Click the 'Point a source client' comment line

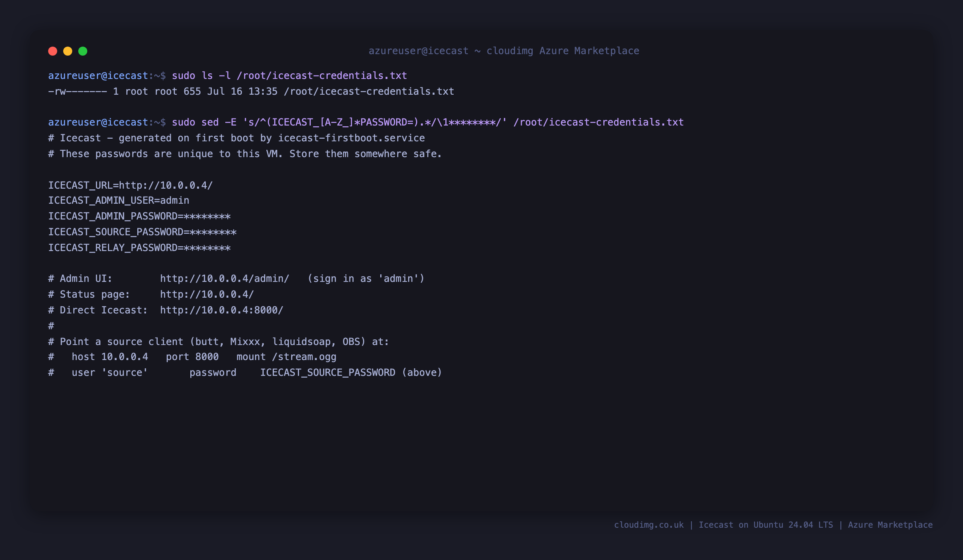point(219,341)
